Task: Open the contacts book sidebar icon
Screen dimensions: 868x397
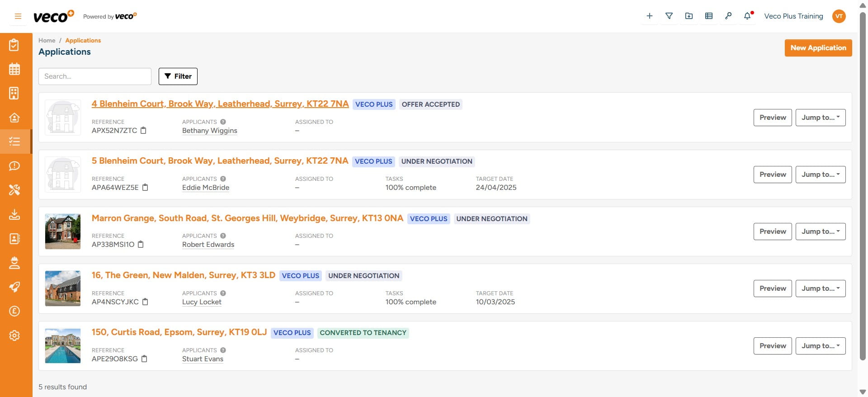Action: pyautogui.click(x=14, y=239)
